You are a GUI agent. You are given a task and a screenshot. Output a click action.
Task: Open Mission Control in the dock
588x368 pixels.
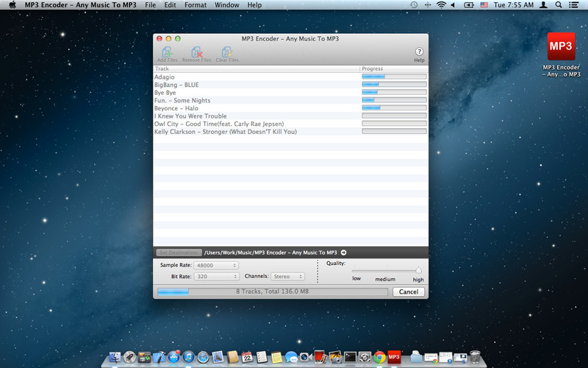point(144,357)
